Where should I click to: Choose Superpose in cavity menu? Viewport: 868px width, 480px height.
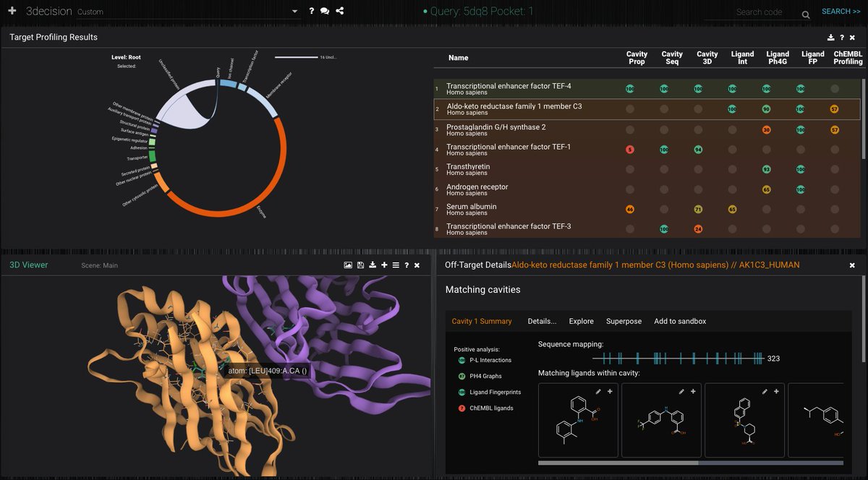coord(624,321)
